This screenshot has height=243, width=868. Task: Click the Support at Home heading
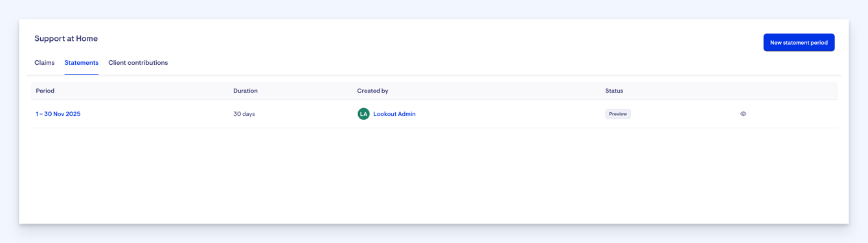(x=66, y=38)
